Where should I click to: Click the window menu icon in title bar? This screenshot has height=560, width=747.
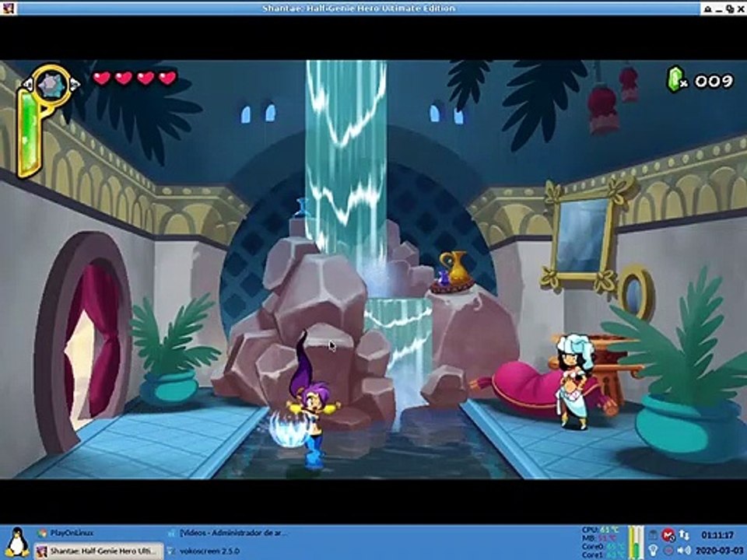(8, 8)
